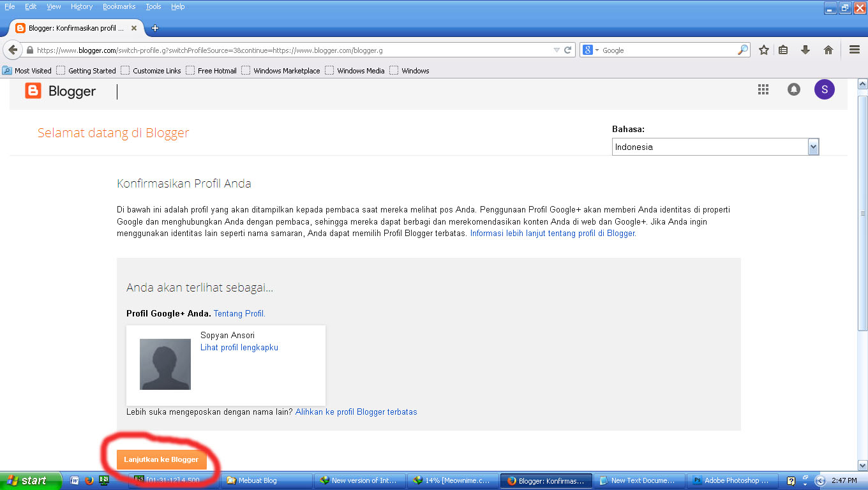Screen dimensions: 868x490
Task: Open the View menu
Action: tap(54, 6)
